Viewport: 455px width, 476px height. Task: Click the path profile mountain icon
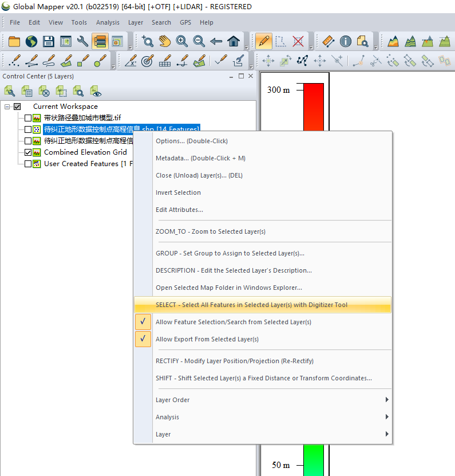pyautogui.click(x=393, y=41)
